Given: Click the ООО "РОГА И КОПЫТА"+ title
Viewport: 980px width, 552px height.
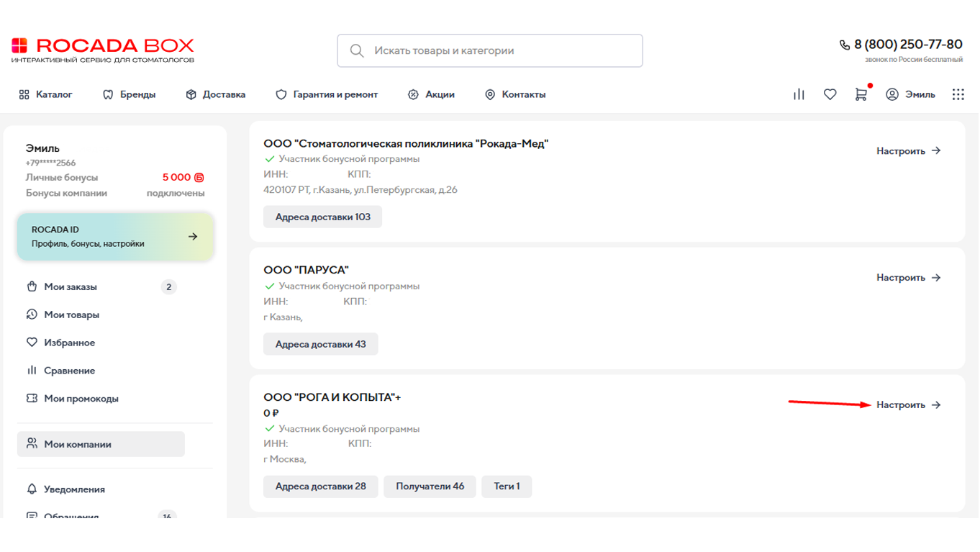Looking at the screenshot, I should coord(332,397).
